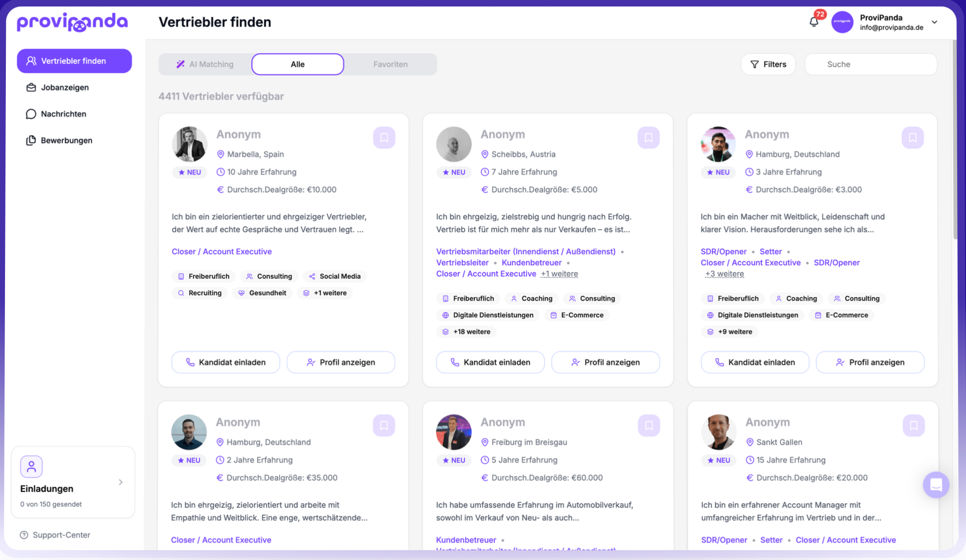The width and height of the screenshot is (966, 560).
Task: Toggle the bookmark on the Sankt Gallen candidate
Action: click(913, 425)
